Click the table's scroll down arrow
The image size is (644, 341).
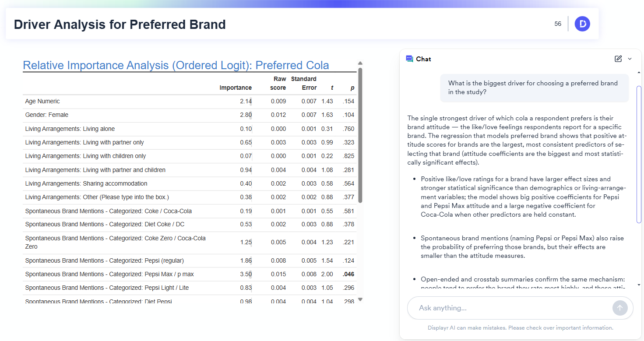[x=360, y=299]
